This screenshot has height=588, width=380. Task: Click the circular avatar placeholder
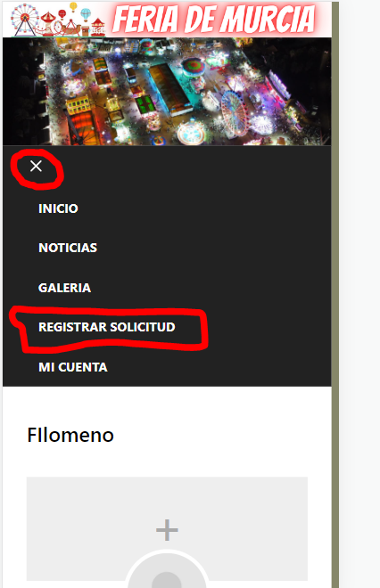point(167,569)
